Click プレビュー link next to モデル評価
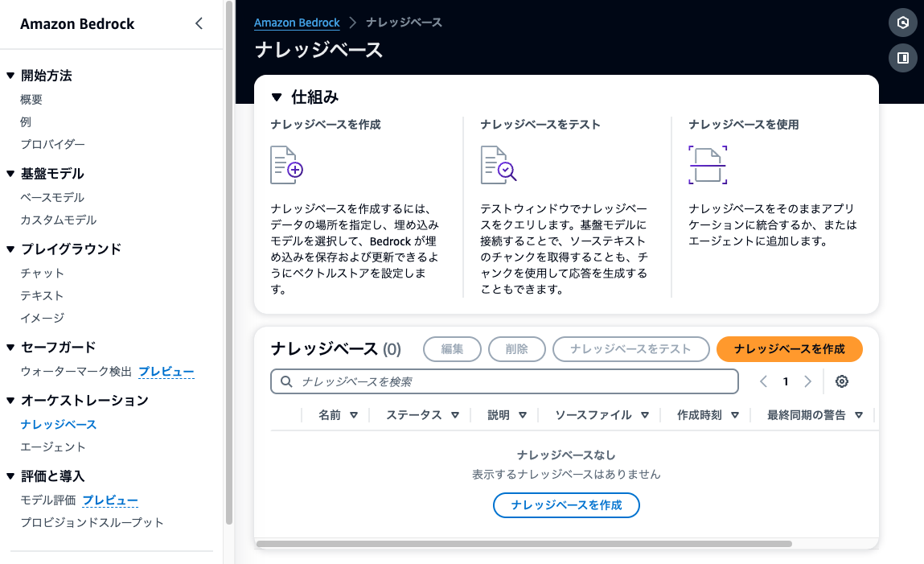 110,500
